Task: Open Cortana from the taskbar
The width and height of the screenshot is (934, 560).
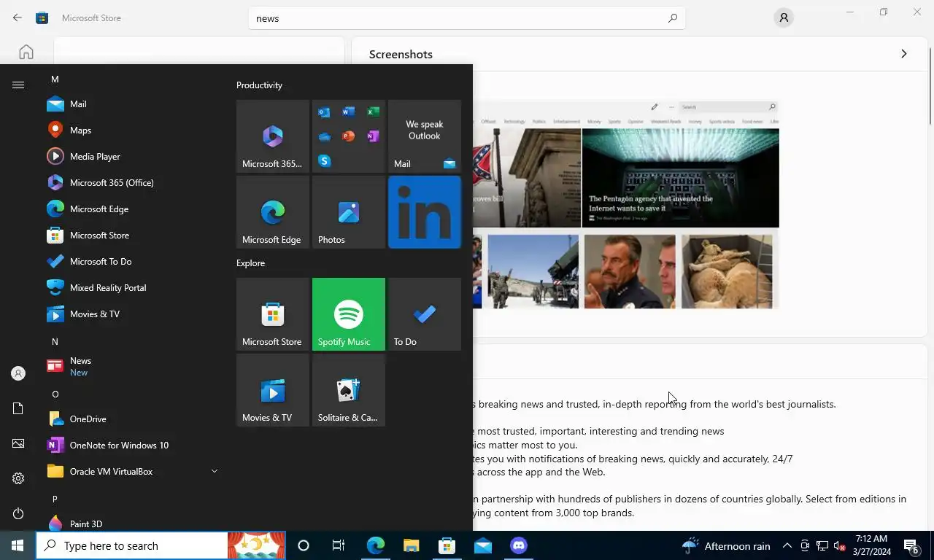Action: 304,545
